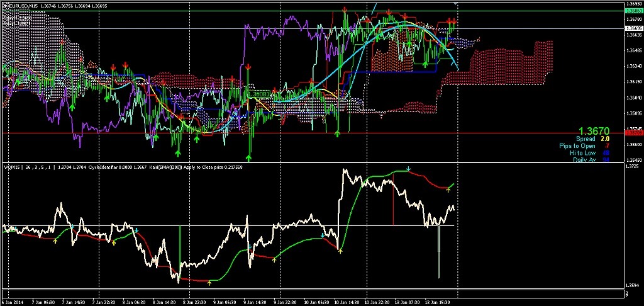This screenshot has height=306, width=644.
Task: Click the green 1.36861 price axis tag
Action: (x=634, y=11)
